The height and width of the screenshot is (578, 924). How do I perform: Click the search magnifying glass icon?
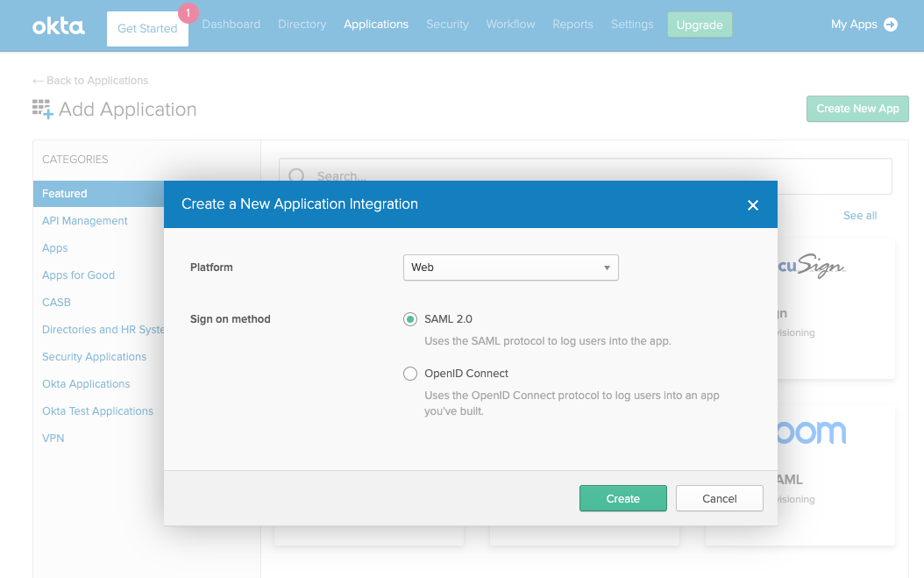point(297,176)
